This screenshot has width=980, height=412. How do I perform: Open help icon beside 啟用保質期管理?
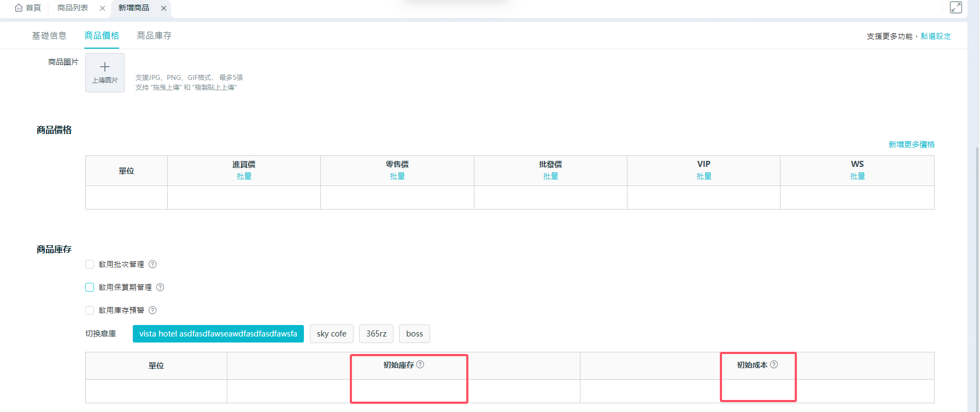(x=160, y=287)
